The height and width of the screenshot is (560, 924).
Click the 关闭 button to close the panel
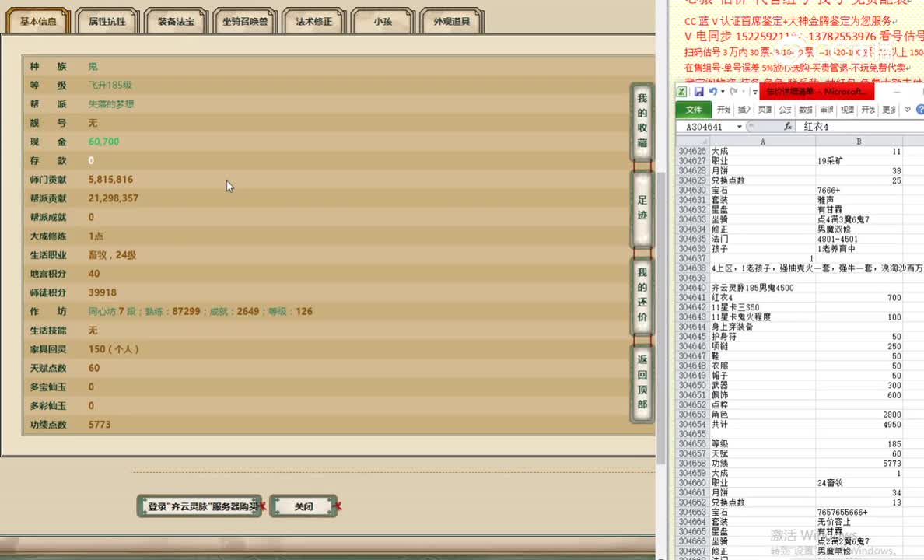click(303, 506)
